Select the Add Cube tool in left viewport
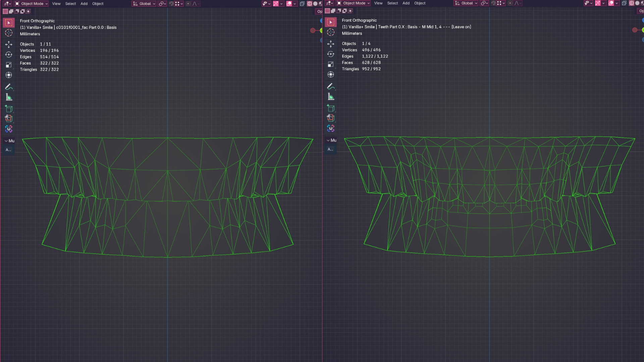 [9, 109]
